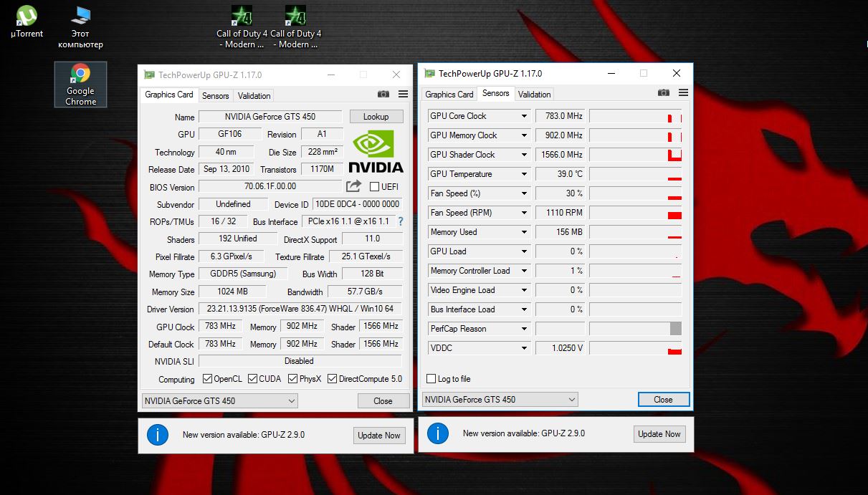Switch to Sensors tab in left GPU-Z window
The height and width of the screenshot is (495, 868).
coord(216,96)
